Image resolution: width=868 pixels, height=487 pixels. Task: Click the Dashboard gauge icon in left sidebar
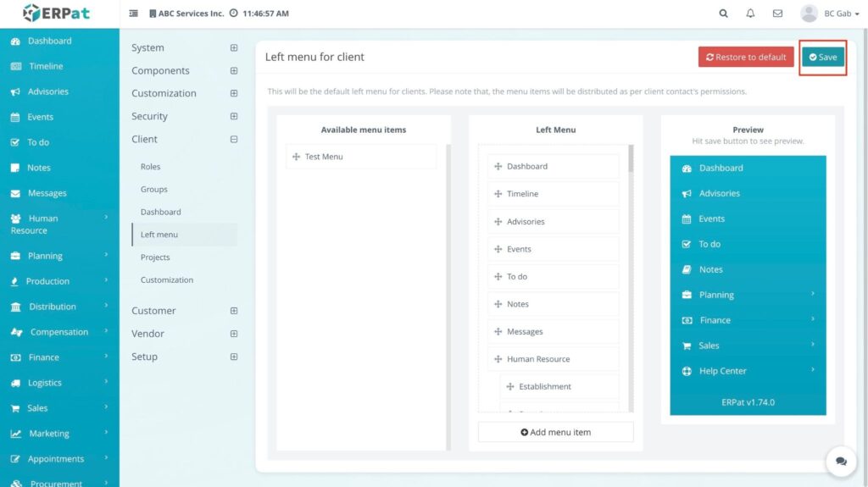click(15, 41)
